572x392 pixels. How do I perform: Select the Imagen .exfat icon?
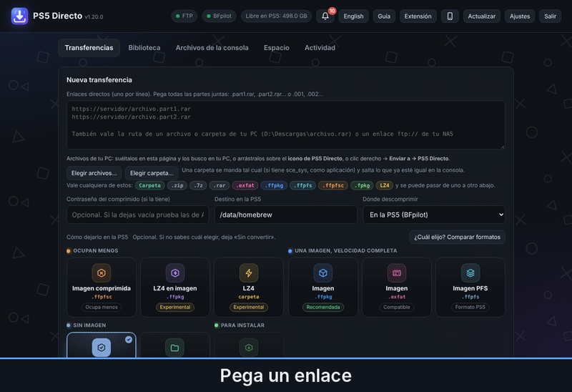pos(397,273)
